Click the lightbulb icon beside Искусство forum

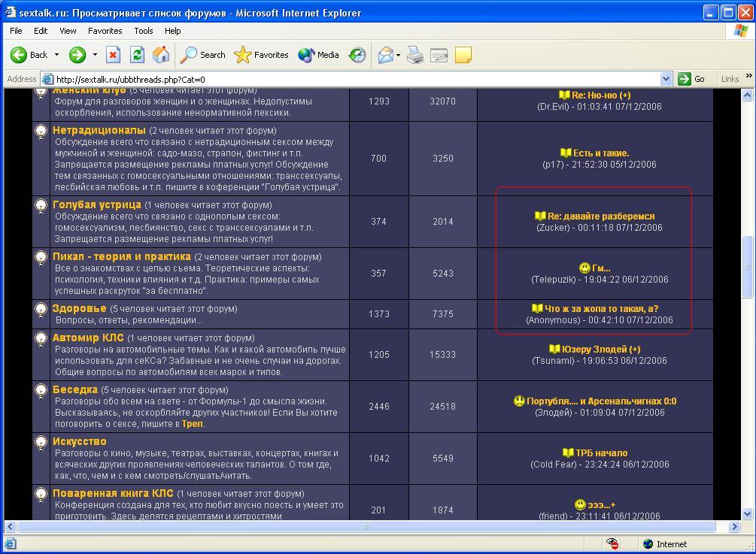(41, 442)
